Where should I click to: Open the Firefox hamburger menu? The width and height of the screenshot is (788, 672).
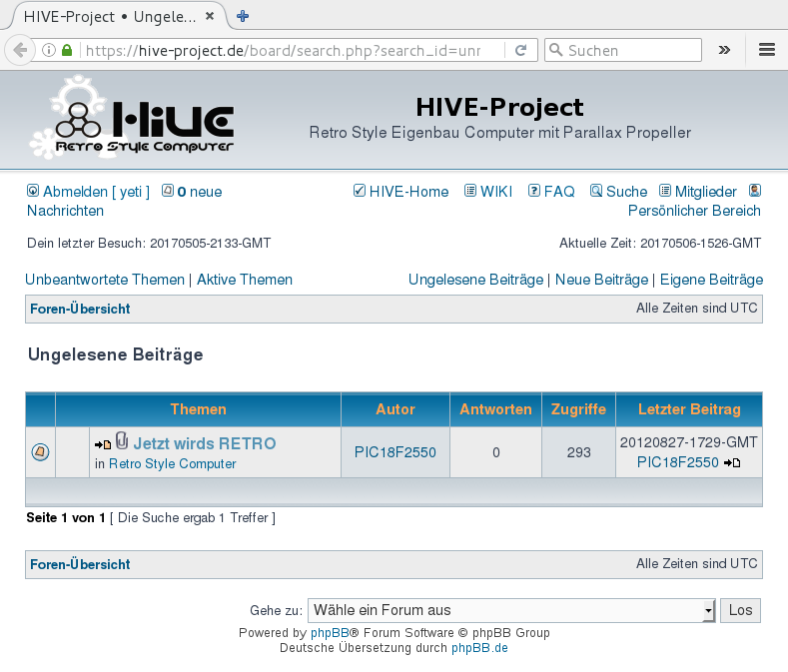(x=767, y=50)
